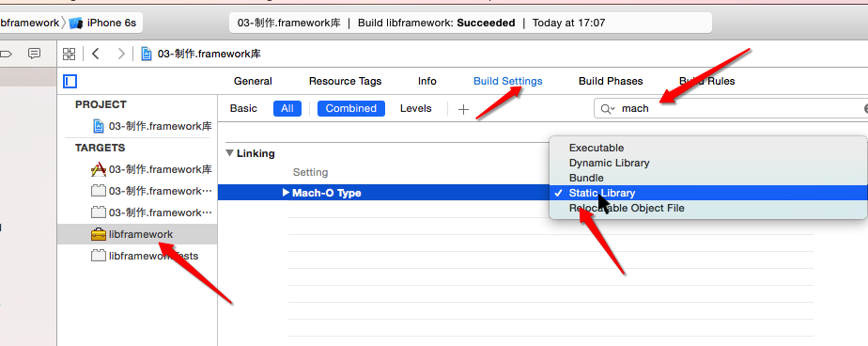This screenshot has width=868, height=346.
Task: Go forward with the right chevron arrow
Action: coord(120,54)
